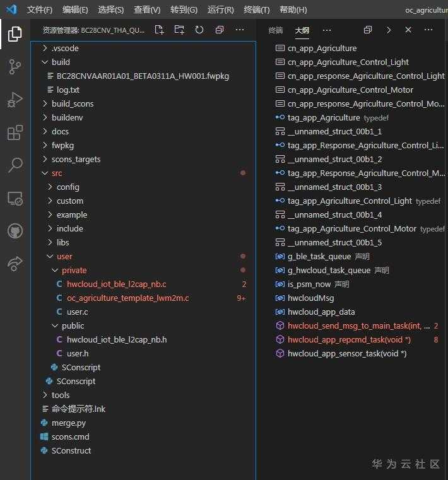Refresh the explorer file tree
448x480 pixels.
[x=199, y=30]
